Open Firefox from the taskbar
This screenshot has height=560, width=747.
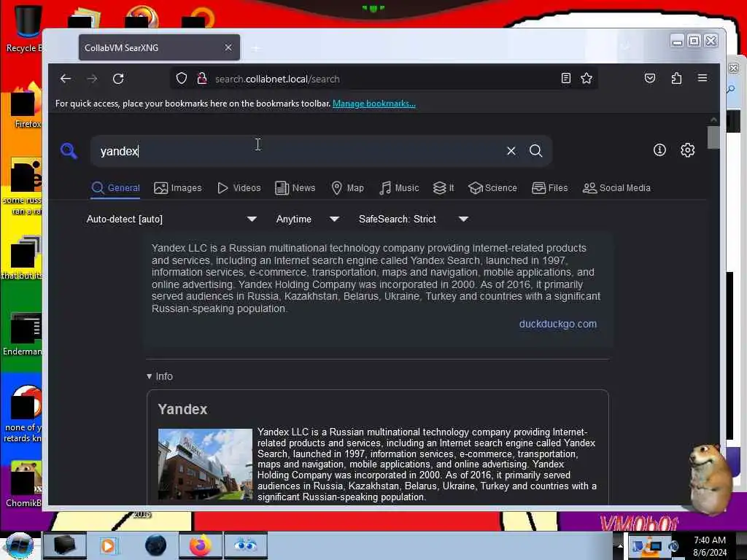point(200,545)
